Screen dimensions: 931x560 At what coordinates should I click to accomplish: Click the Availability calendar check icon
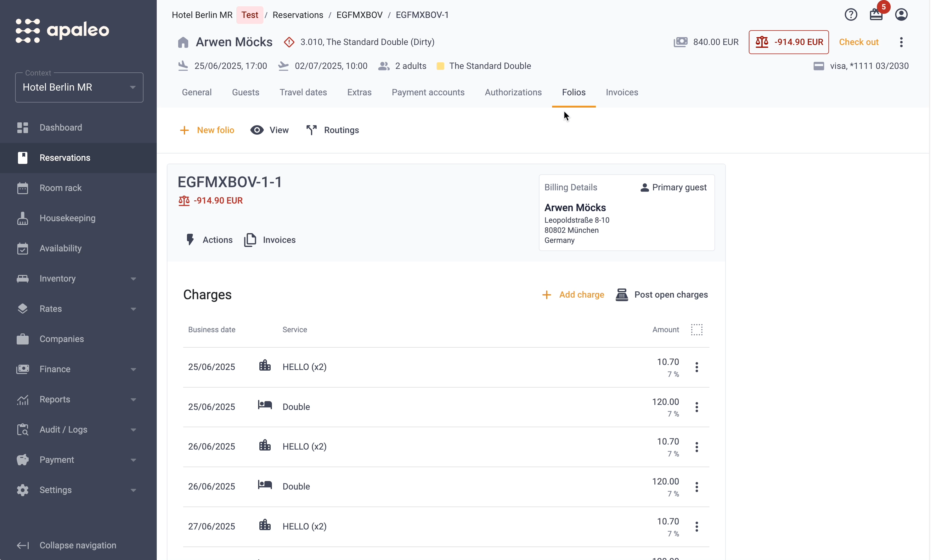(23, 248)
